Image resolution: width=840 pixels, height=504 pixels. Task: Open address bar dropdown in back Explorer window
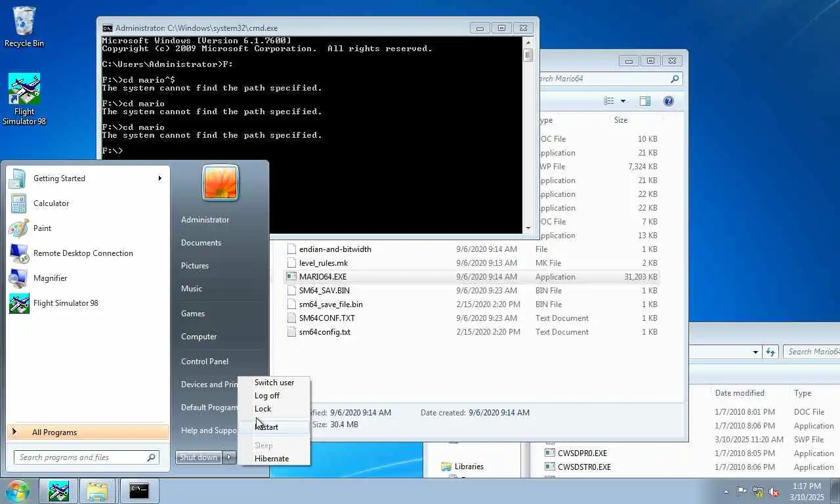(x=756, y=352)
